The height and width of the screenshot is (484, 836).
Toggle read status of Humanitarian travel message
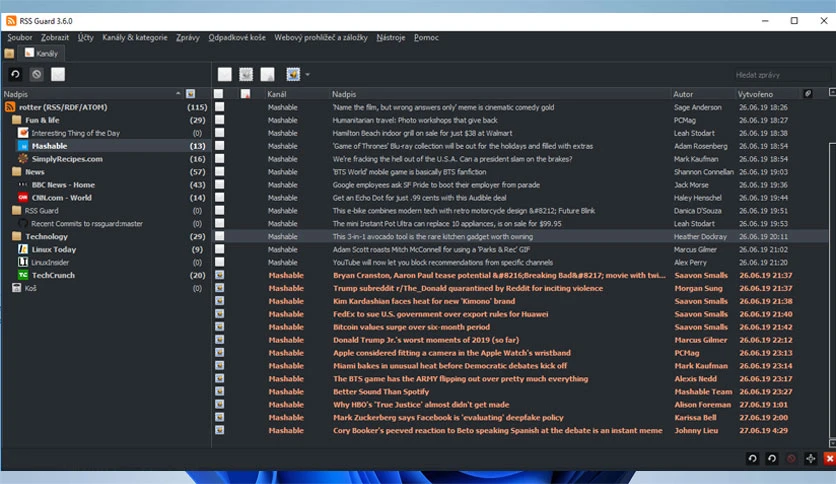pos(219,120)
